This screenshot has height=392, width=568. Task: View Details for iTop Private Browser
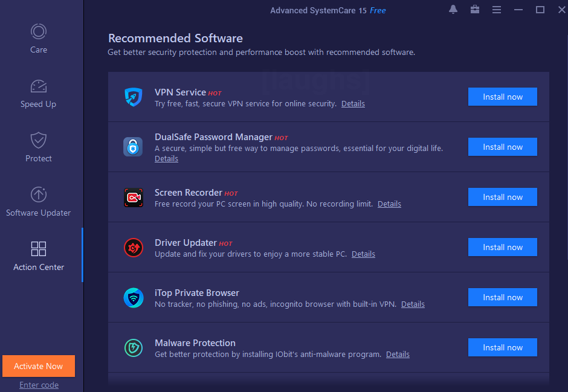click(413, 304)
